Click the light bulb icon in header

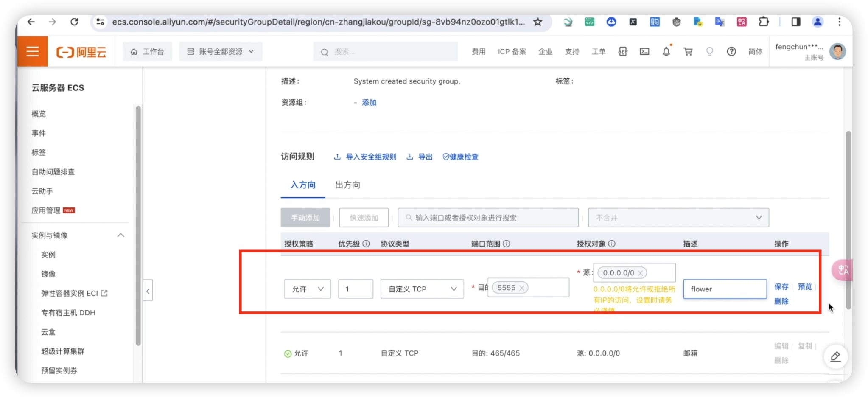click(x=709, y=52)
